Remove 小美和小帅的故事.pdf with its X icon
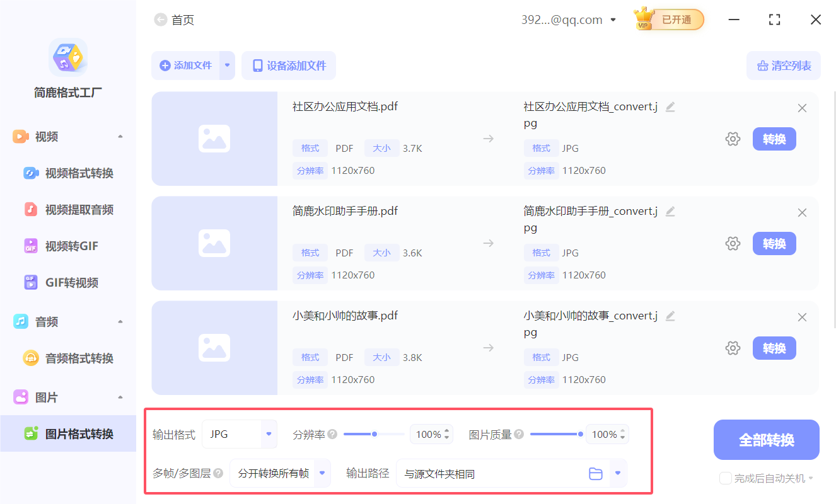836x504 pixels. 802,317
